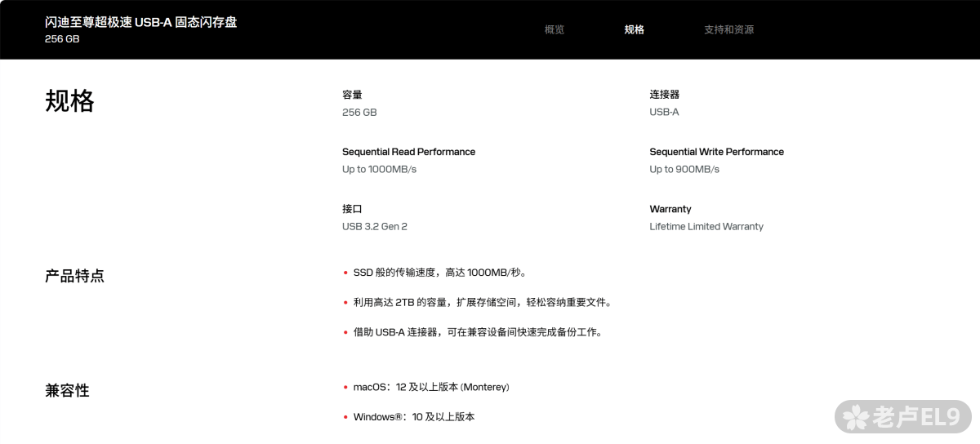This screenshot has width=980, height=444.
Task: Click the product title 闪迪至尊超极速 USB-A 固态闪存盘
Action: click(140, 22)
